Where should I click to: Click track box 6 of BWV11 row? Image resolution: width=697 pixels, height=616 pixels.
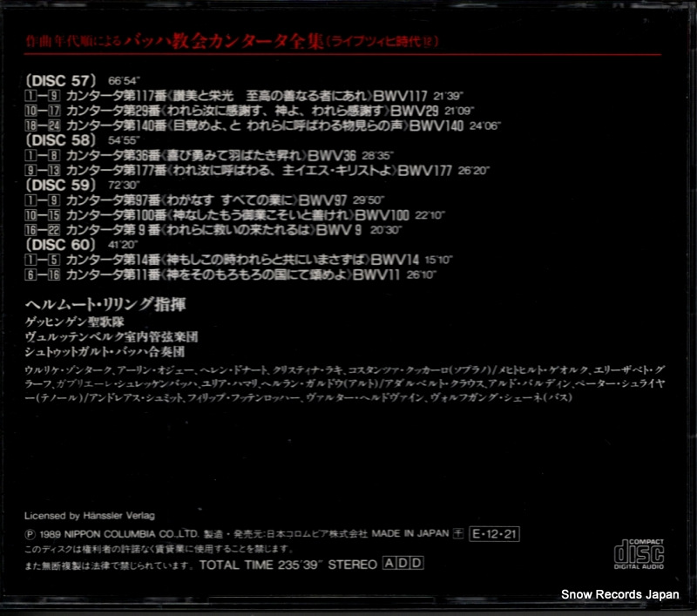pos(30,274)
